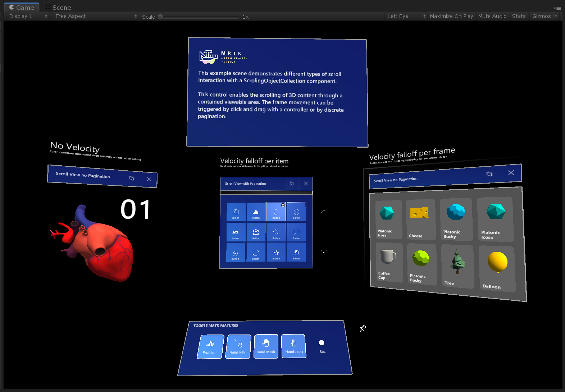Click the picture landscape icon grid button
The image size is (565, 392).
(236, 232)
